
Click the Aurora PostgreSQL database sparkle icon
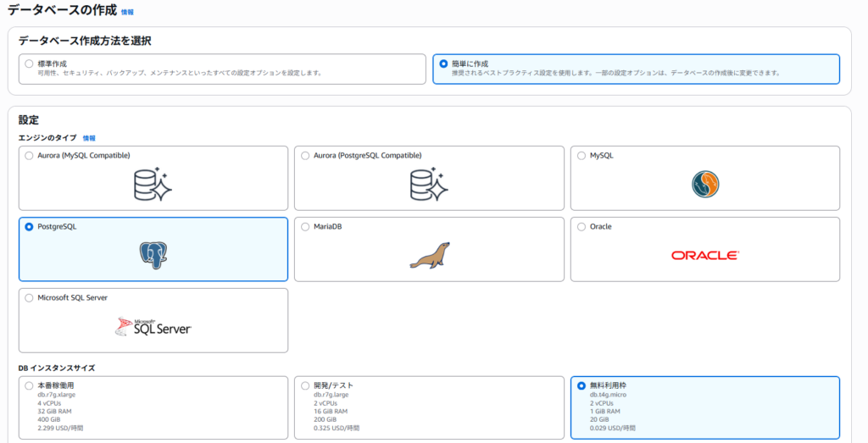click(429, 184)
